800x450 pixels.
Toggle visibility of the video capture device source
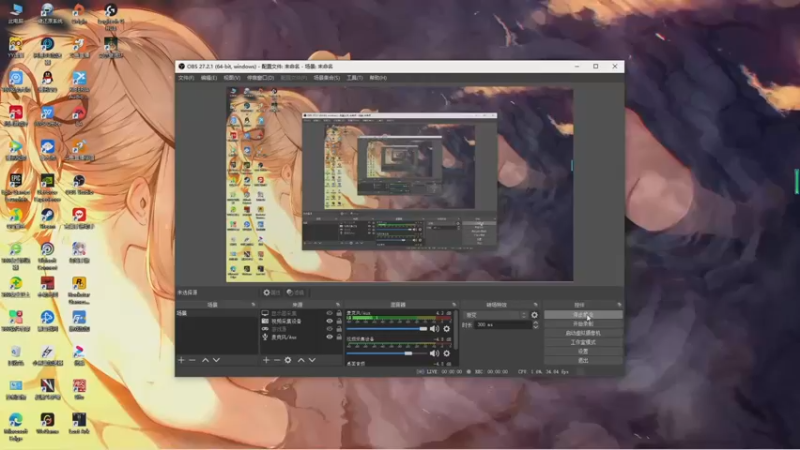[x=329, y=321]
